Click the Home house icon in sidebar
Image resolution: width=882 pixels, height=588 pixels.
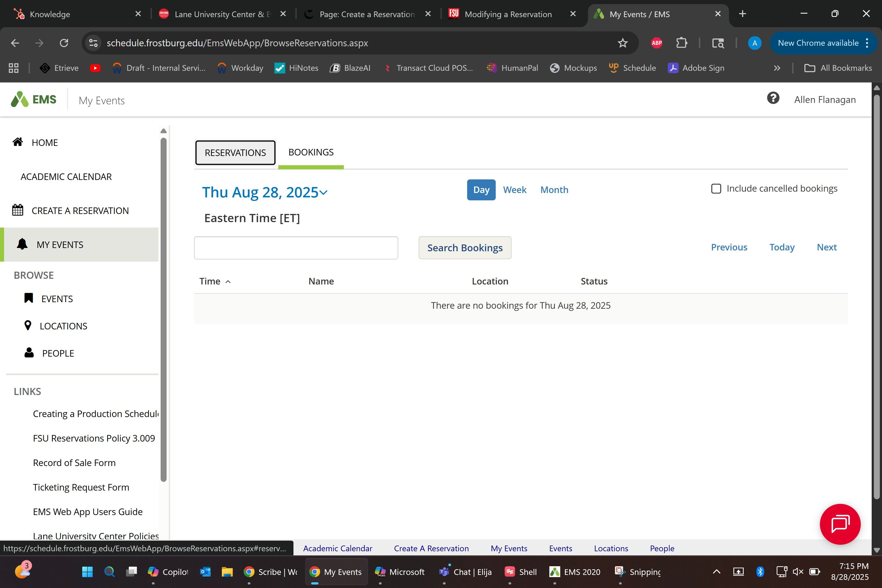point(18,142)
